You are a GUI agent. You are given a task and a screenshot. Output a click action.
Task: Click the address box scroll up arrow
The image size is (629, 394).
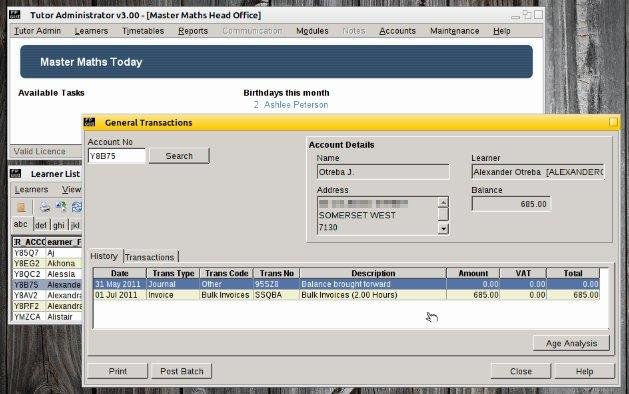[x=443, y=202]
